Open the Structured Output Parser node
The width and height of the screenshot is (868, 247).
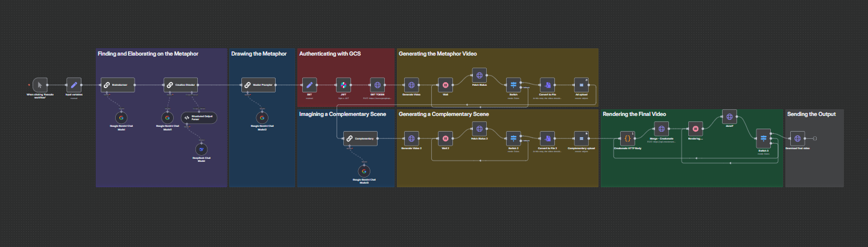(199, 118)
